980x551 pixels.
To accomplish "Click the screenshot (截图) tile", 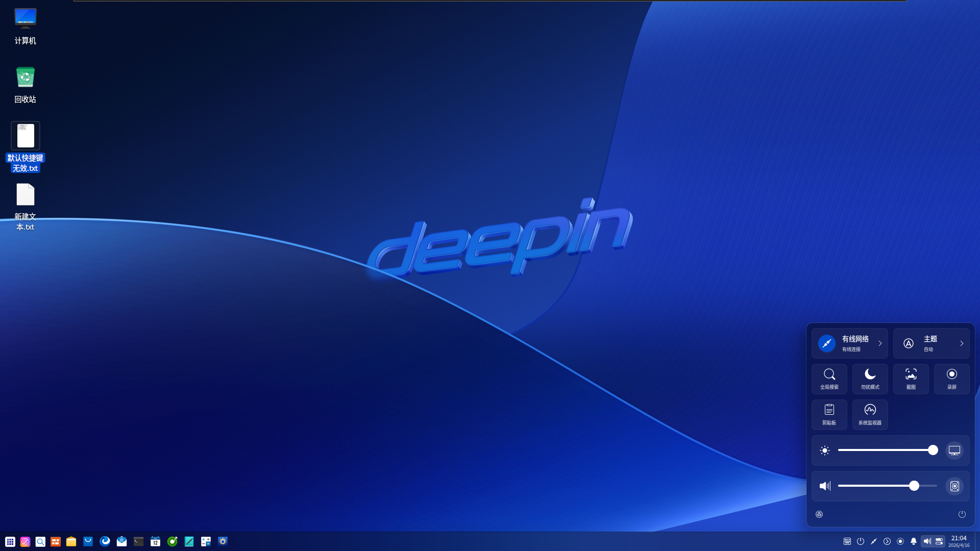I will (x=911, y=379).
